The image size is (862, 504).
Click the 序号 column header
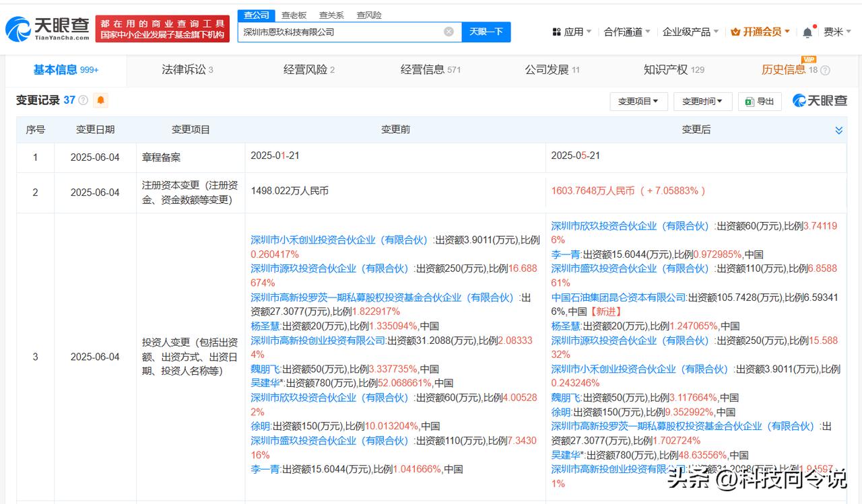click(36, 130)
